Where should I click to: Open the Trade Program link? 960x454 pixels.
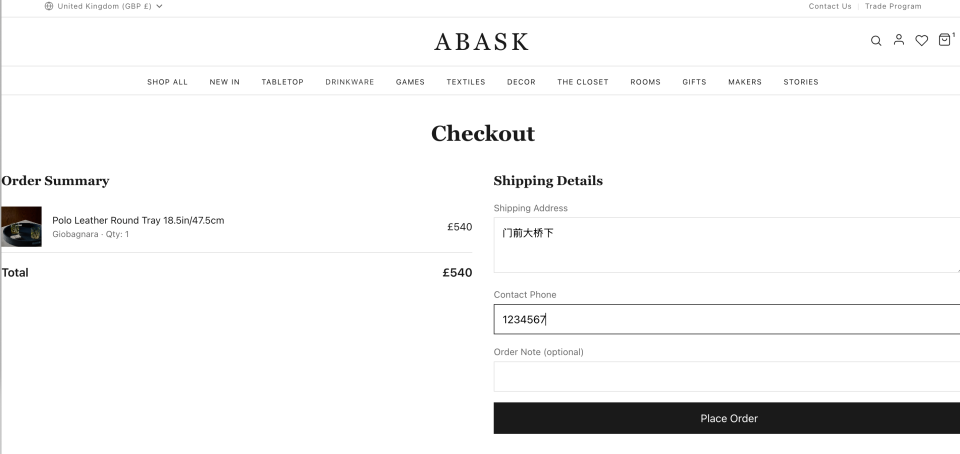click(x=893, y=6)
